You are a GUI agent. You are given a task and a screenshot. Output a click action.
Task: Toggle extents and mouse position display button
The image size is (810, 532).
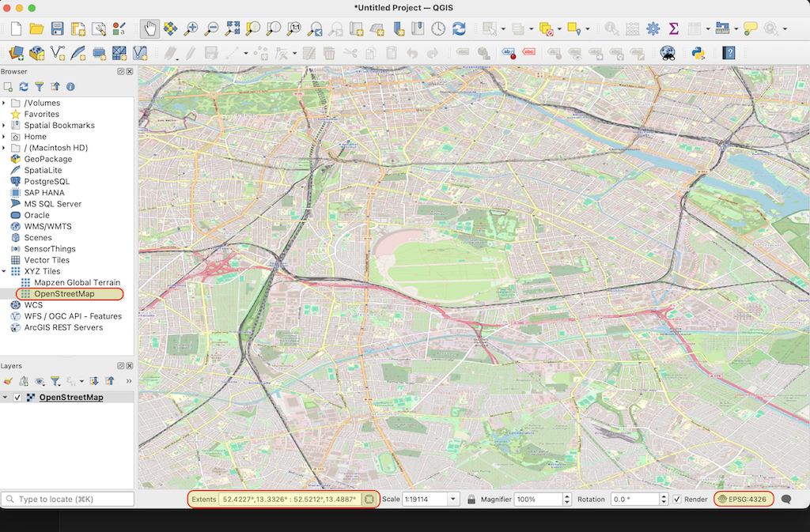pyautogui.click(x=369, y=499)
